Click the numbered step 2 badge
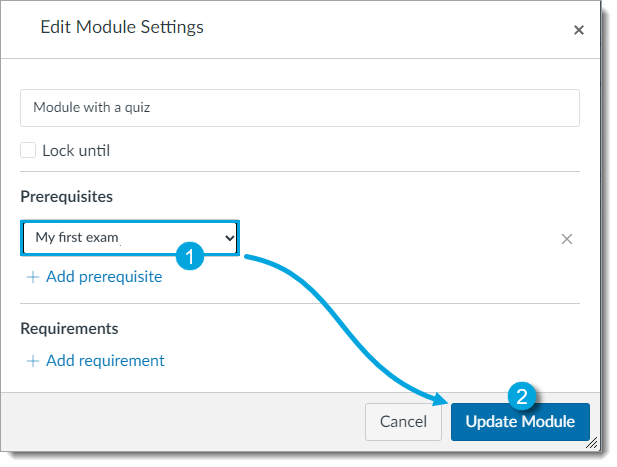Viewport: 617px width, 467px height. coord(521,396)
